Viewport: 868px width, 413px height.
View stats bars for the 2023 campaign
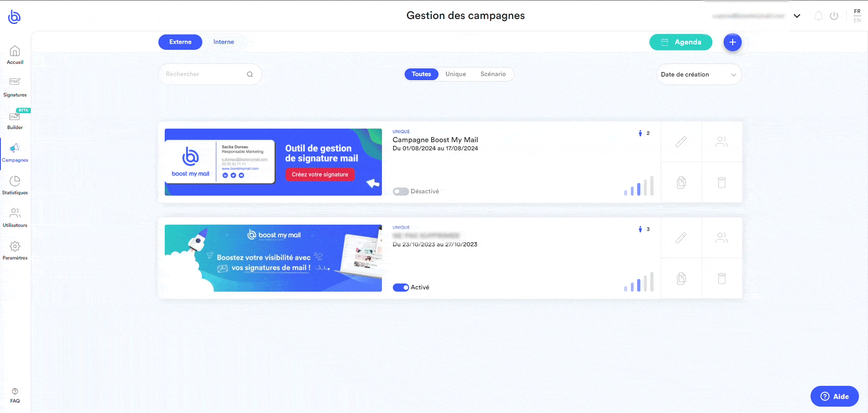[x=639, y=282]
